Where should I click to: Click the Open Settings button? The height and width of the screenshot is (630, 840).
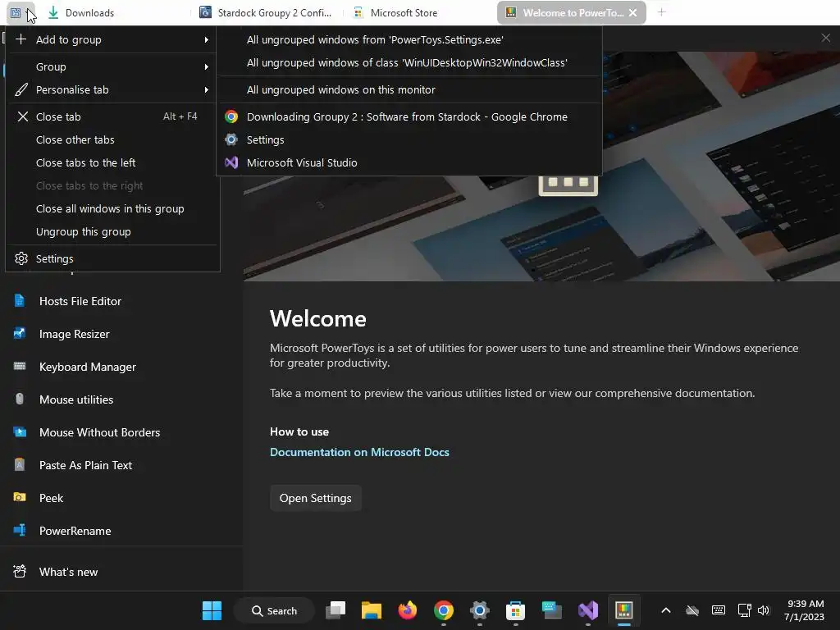click(316, 498)
